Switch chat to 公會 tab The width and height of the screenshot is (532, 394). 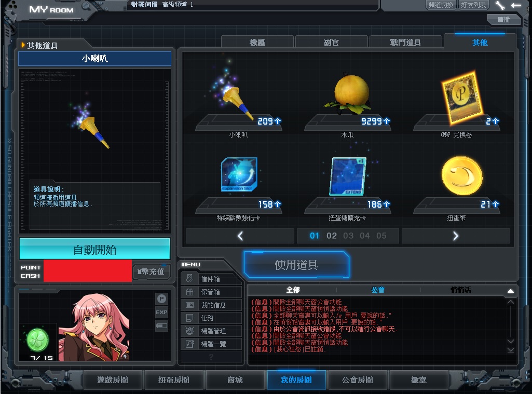click(x=378, y=290)
